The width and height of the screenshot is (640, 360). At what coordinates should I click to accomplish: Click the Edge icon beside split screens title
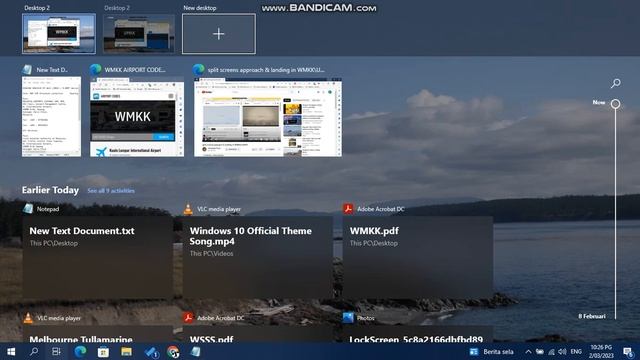coord(199,69)
